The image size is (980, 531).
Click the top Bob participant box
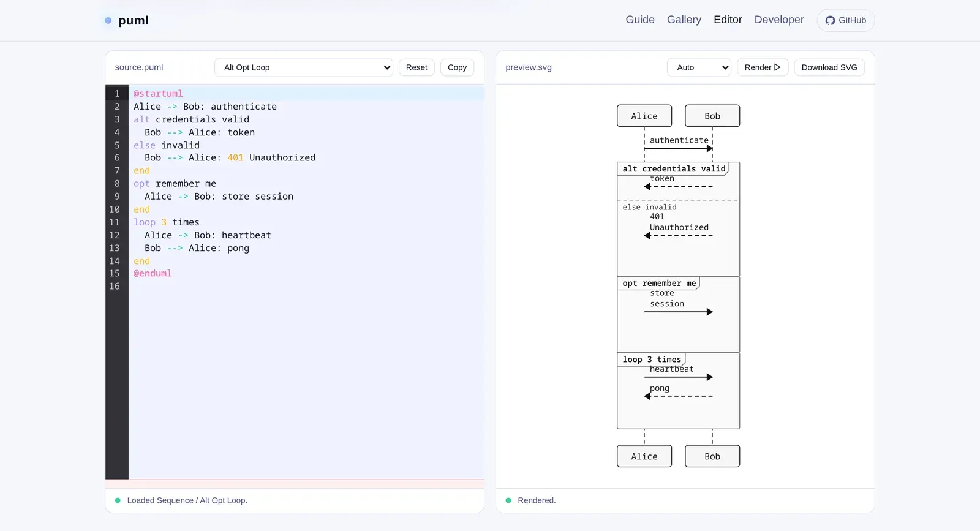[712, 116]
